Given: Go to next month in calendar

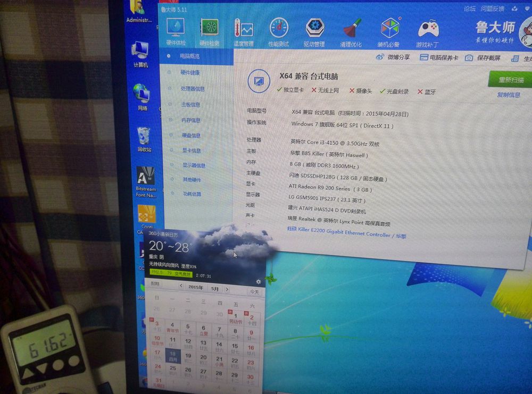Looking at the screenshot, I should point(227,289).
